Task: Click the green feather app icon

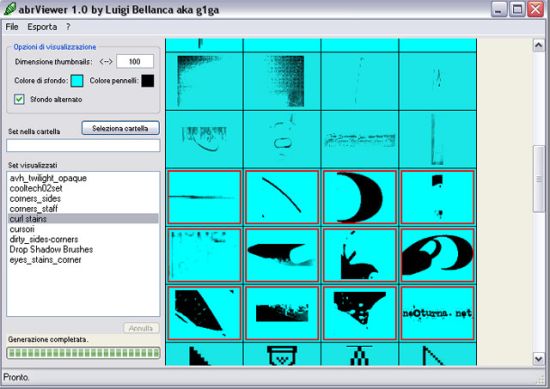Action: pos(9,8)
